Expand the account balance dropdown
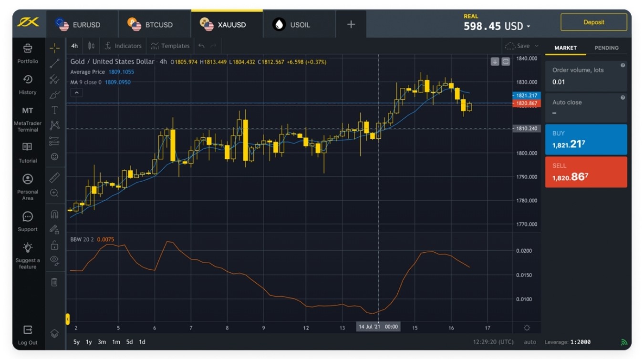The width and height of the screenshot is (644, 359). (529, 27)
